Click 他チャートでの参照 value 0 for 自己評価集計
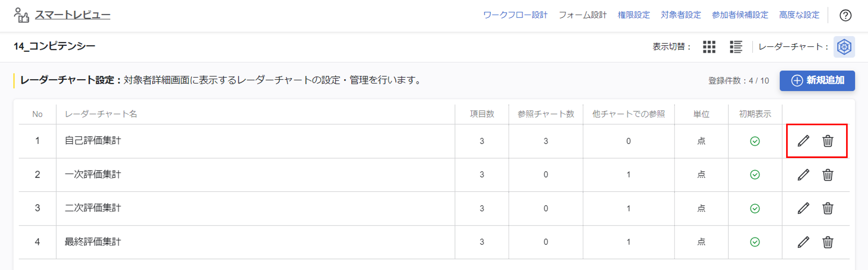 click(629, 141)
